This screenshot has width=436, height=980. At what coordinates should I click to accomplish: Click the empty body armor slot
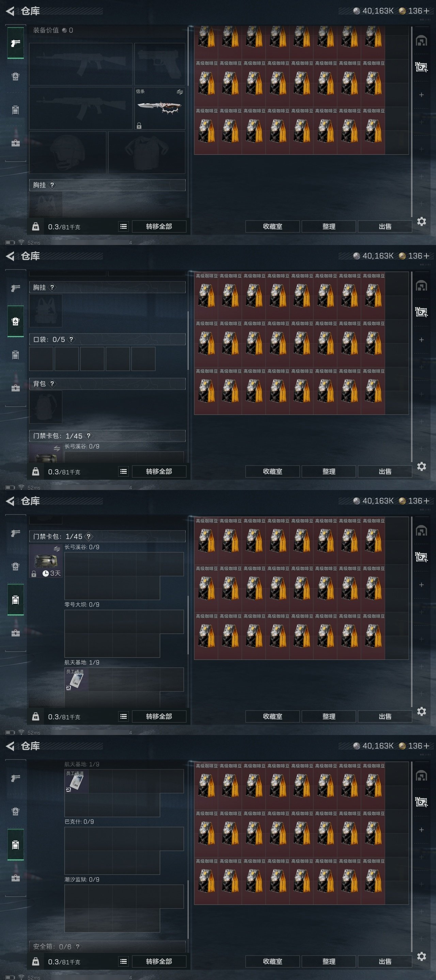(x=146, y=152)
